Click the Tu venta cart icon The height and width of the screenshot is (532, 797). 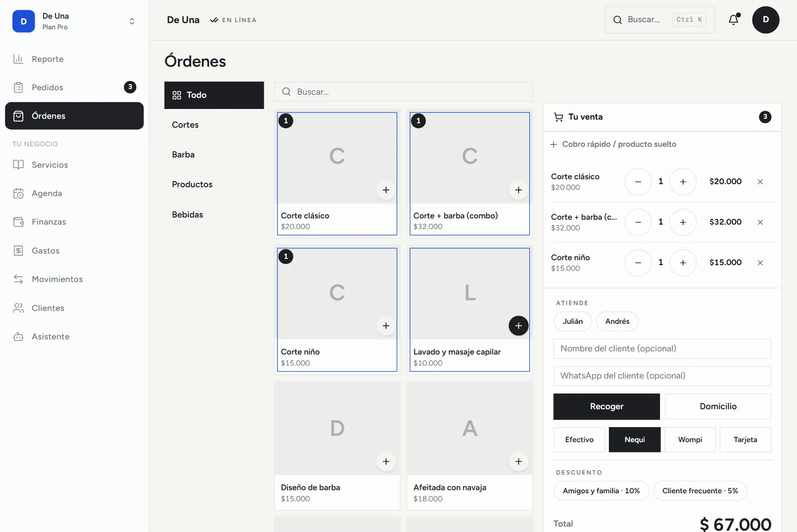pos(559,117)
